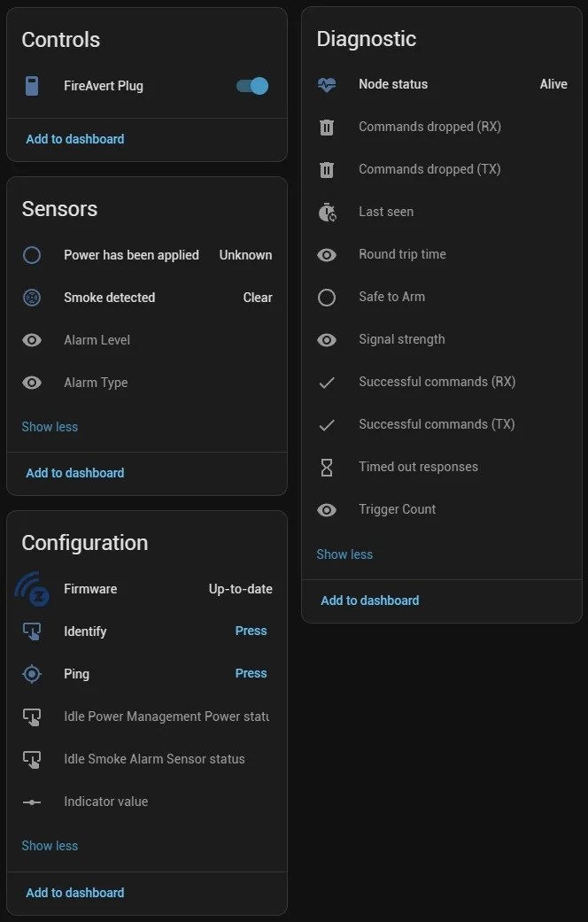Open the Alarm Type entity label
Viewport: 588px width, 922px height.
pyautogui.click(x=96, y=383)
